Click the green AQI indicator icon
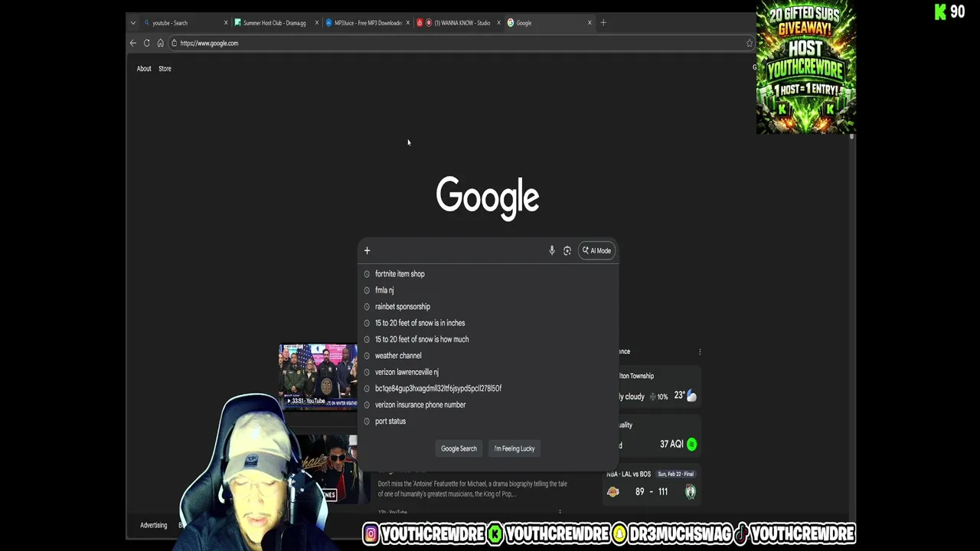 (692, 444)
